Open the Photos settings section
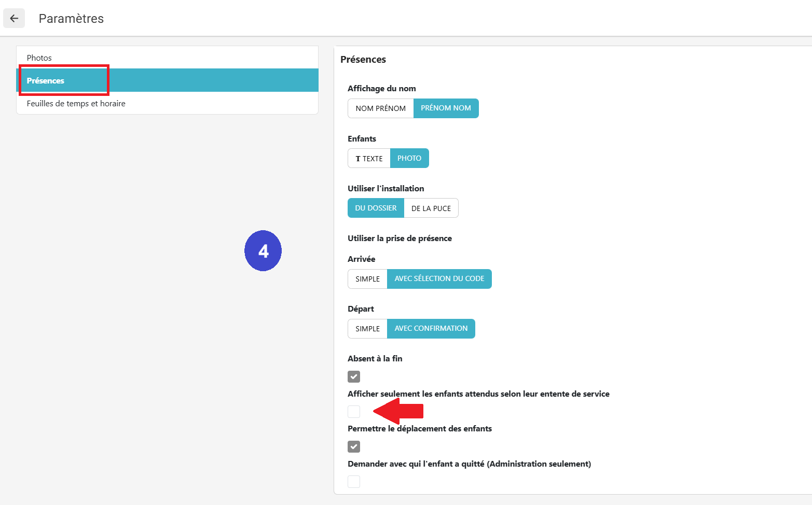 (x=39, y=58)
